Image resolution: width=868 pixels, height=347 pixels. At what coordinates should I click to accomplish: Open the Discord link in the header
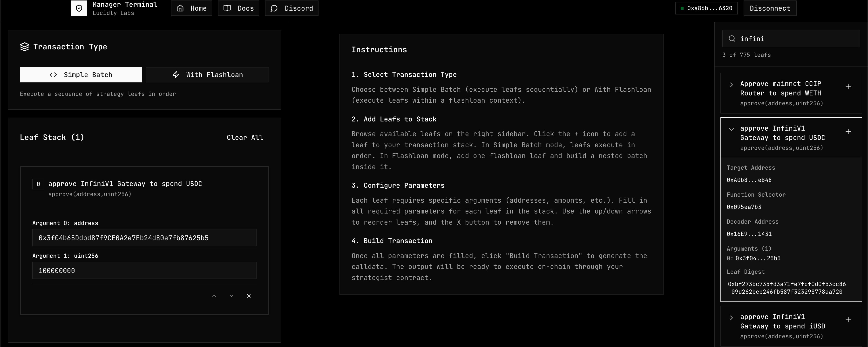292,8
